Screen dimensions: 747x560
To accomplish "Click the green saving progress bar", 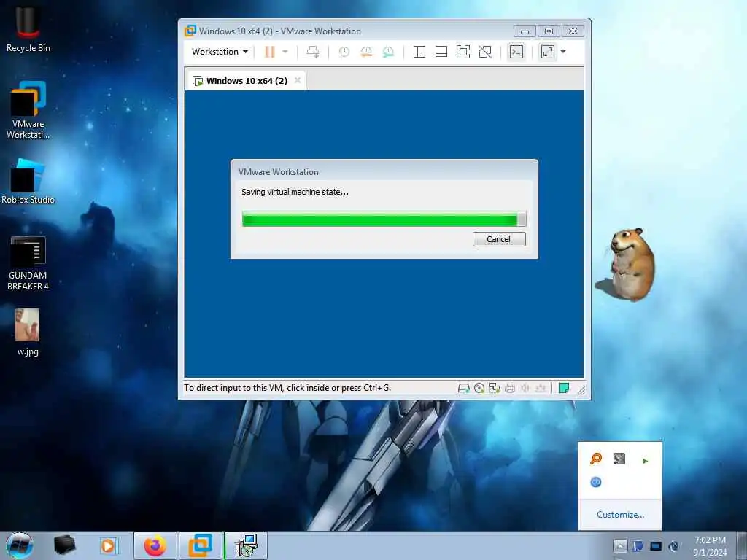I will point(384,219).
